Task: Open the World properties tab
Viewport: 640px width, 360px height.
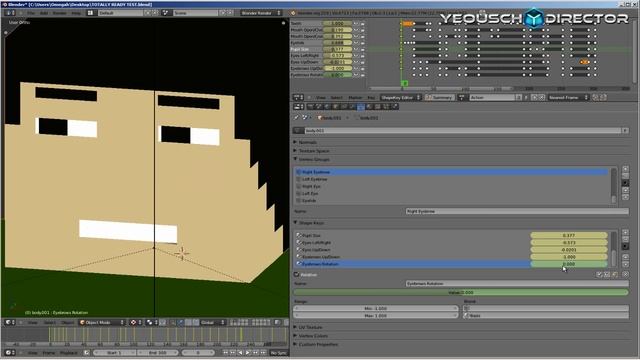Action: (x=328, y=107)
